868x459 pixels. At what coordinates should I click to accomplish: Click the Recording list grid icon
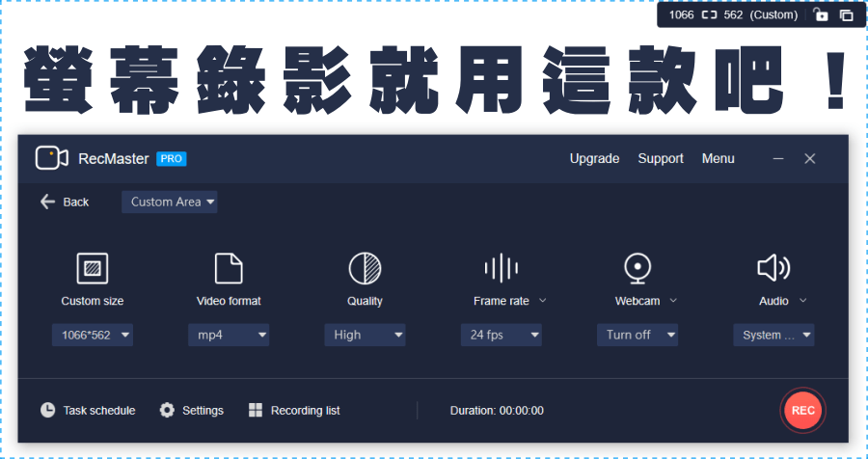256,410
